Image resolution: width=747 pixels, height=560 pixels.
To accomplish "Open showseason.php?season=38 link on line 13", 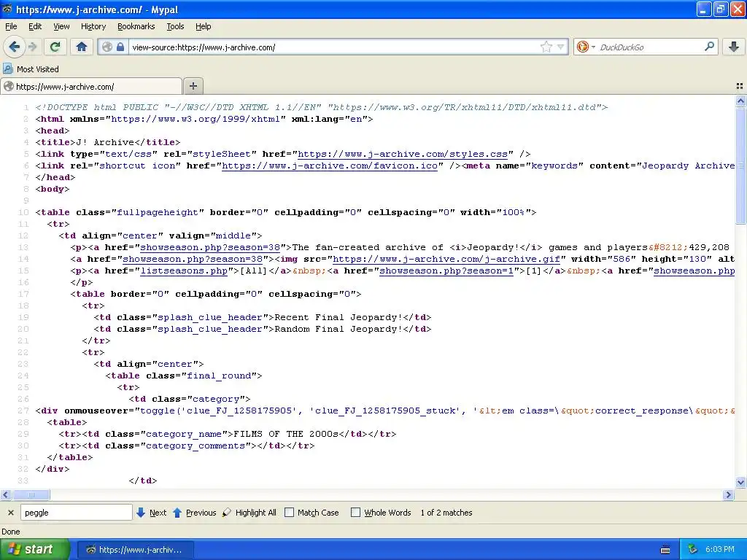I will tap(209, 247).
